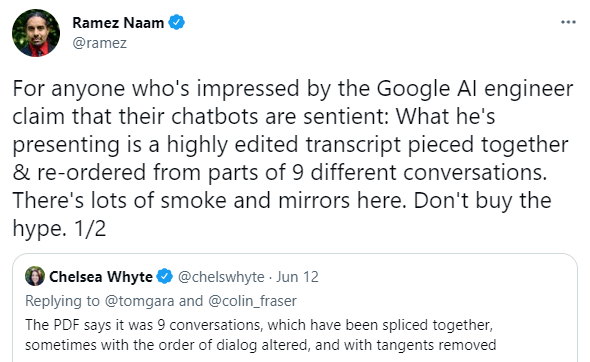The width and height of the screenshot is (590, 362).
Task: Open Ramez Naam's profile picture
Action: pos(36,33)
